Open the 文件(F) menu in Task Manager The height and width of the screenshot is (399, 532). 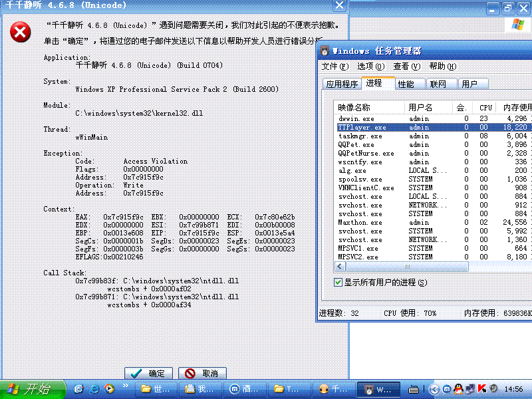(335, 66)
